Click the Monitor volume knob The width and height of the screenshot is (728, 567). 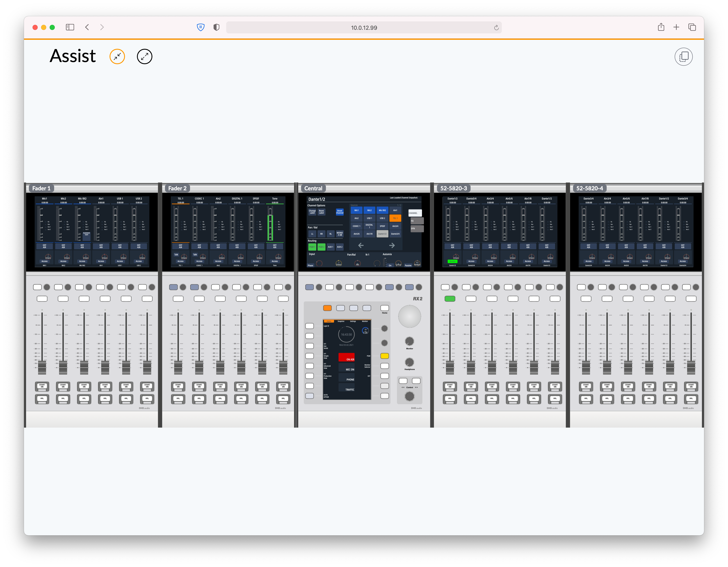(x=409, y=341)
